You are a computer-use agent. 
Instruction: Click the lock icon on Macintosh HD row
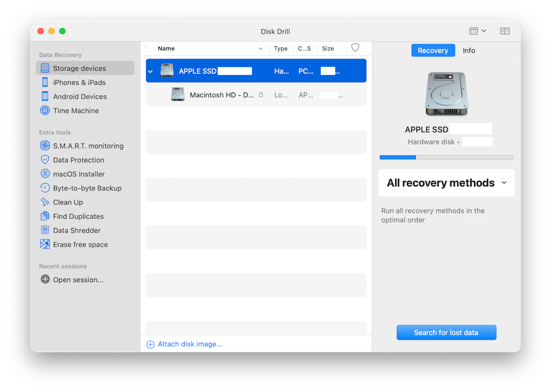tap(261, 94)
